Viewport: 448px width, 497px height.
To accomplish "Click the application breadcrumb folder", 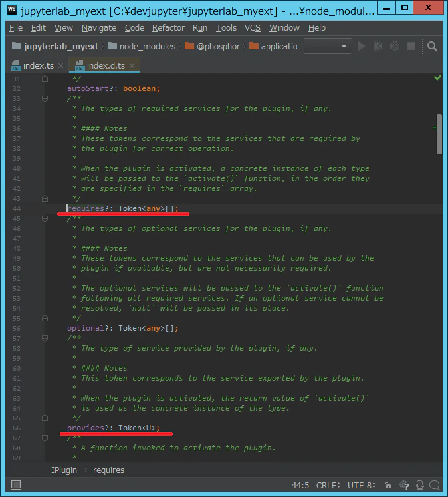I will pyautogui.click(x=274, y=47).
